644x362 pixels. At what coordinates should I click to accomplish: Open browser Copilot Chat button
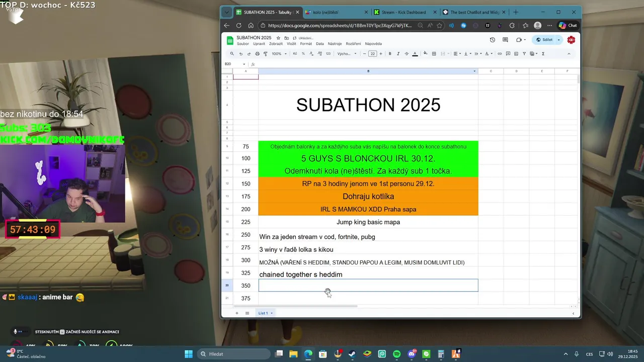(568, 25)
